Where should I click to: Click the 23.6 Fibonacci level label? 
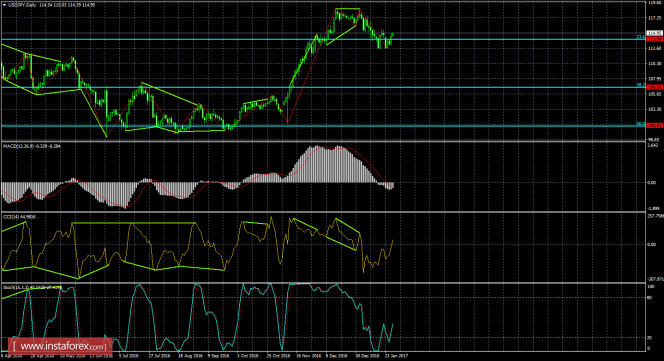pos(641,37)
